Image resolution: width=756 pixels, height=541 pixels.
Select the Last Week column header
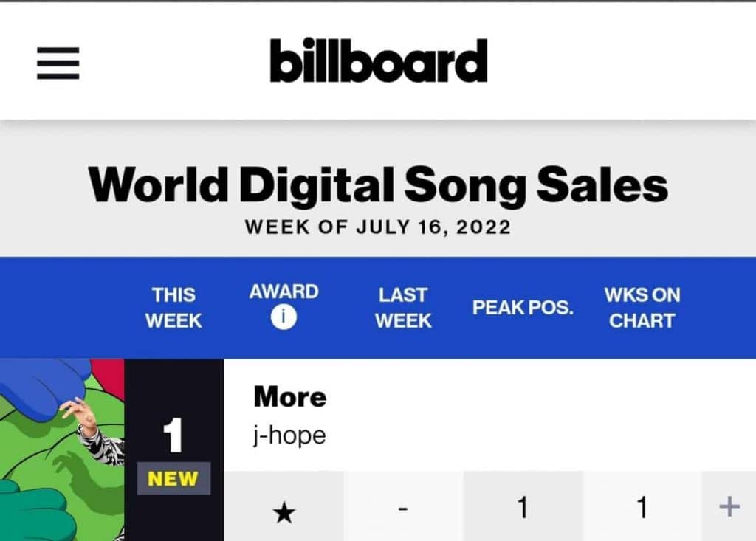tap(403, 308)
